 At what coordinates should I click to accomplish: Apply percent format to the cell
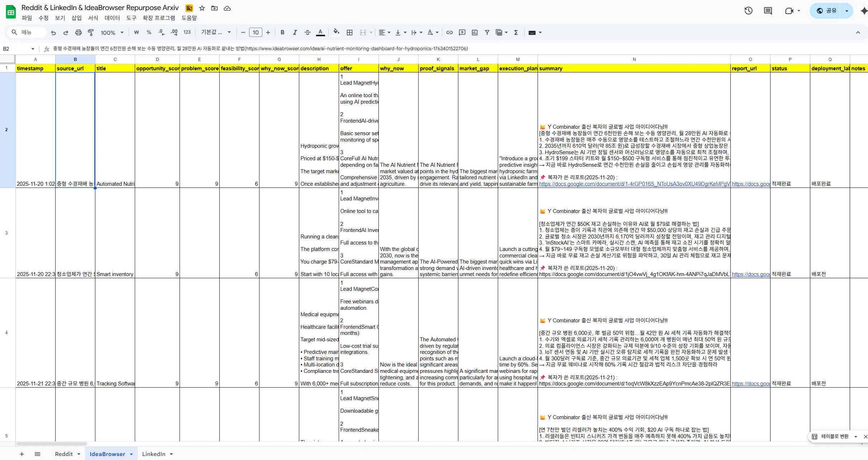pos(149,33)
